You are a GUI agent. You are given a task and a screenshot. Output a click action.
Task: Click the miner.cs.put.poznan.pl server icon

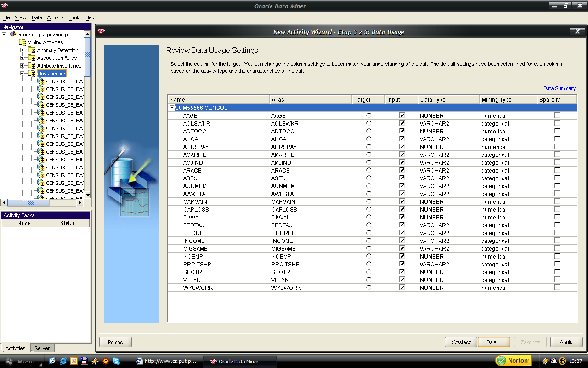(13, 34)
